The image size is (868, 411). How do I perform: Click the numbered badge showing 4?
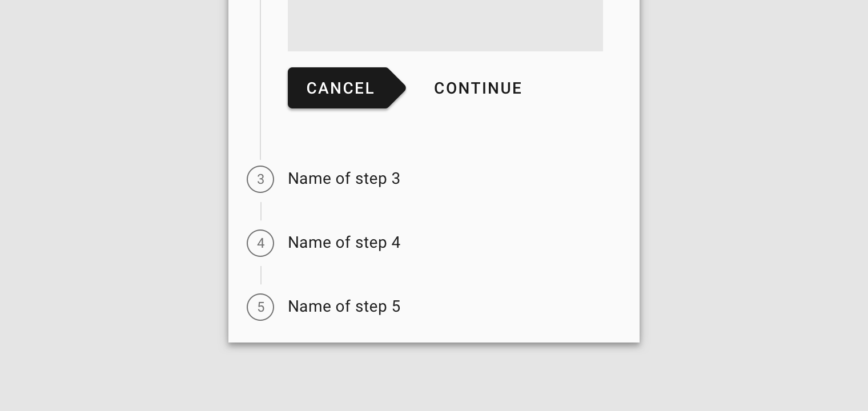click(x=260, y=243)
